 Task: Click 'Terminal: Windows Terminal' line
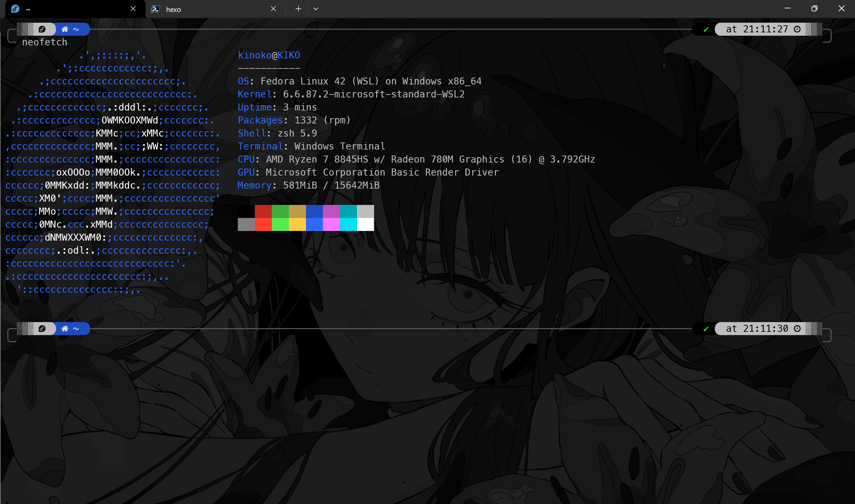tap(311, 147)
